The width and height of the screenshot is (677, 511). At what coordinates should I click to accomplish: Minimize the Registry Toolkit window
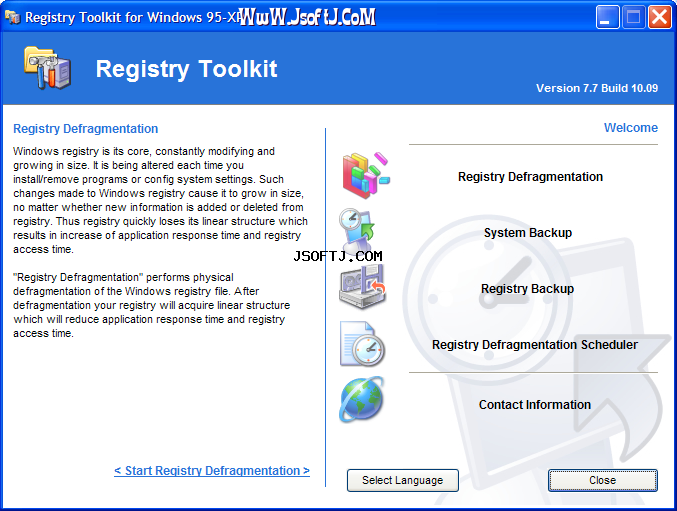point(607,17)
